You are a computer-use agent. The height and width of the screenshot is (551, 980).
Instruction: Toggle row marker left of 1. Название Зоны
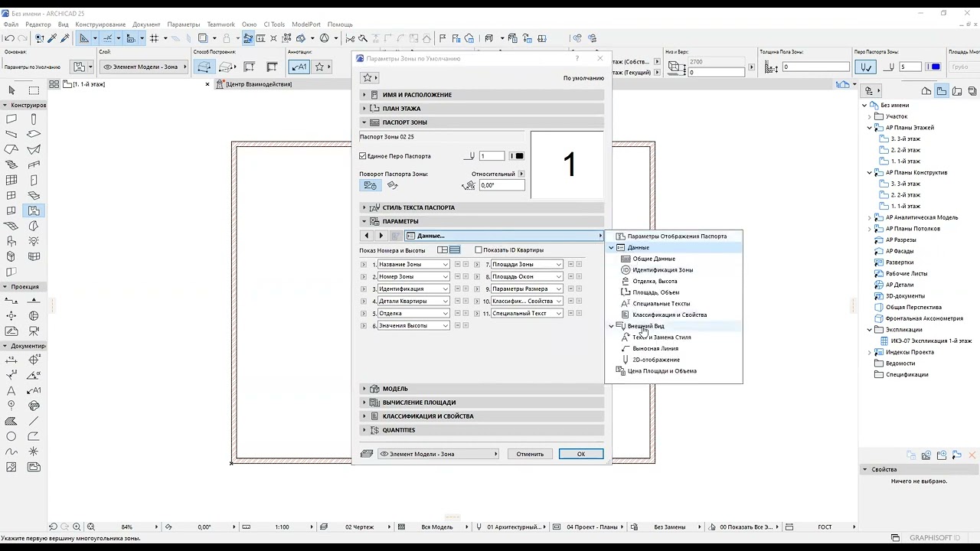point(364,264)
